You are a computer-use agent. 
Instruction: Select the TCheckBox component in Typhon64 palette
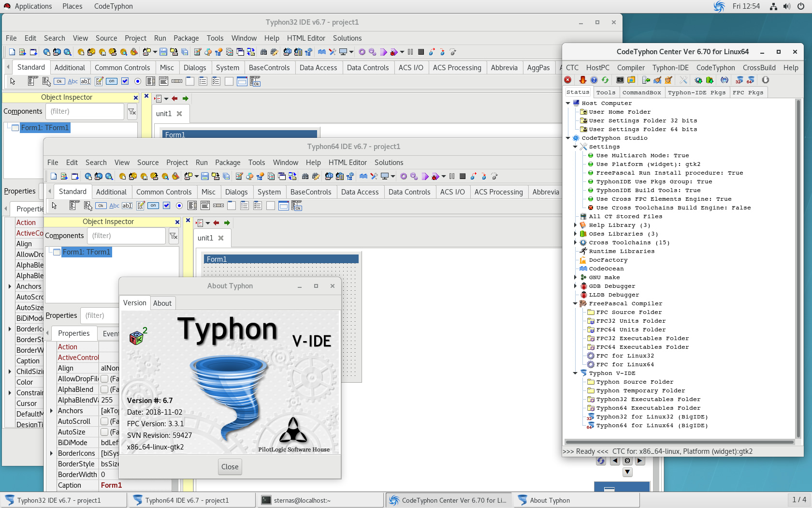[166, 206]
